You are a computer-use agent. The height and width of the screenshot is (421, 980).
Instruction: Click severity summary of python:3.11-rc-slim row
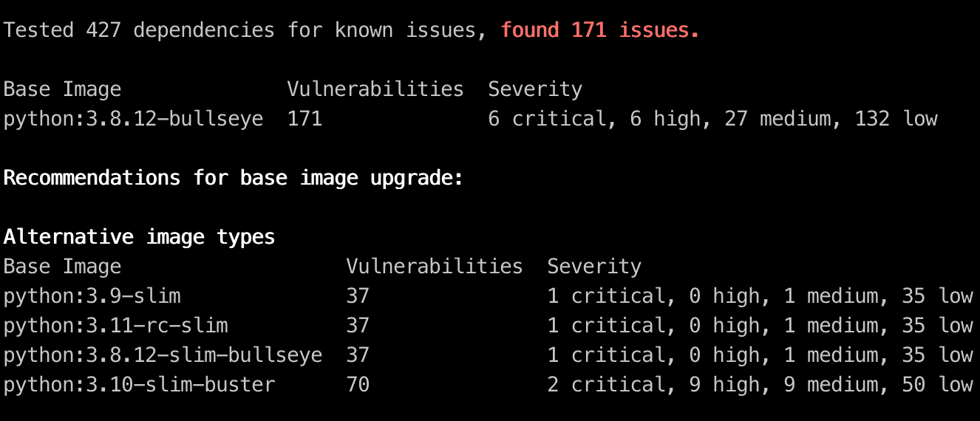tap(760, 326)
